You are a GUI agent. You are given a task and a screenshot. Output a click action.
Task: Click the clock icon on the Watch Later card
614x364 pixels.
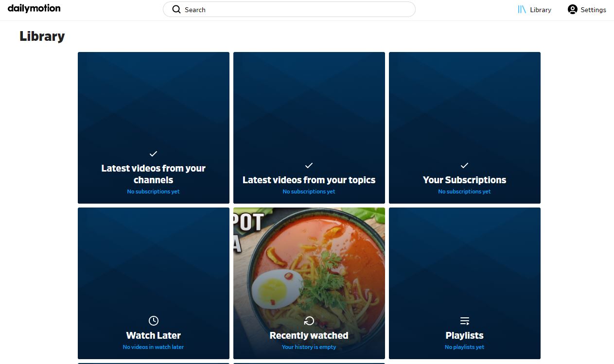click(153, 321)
